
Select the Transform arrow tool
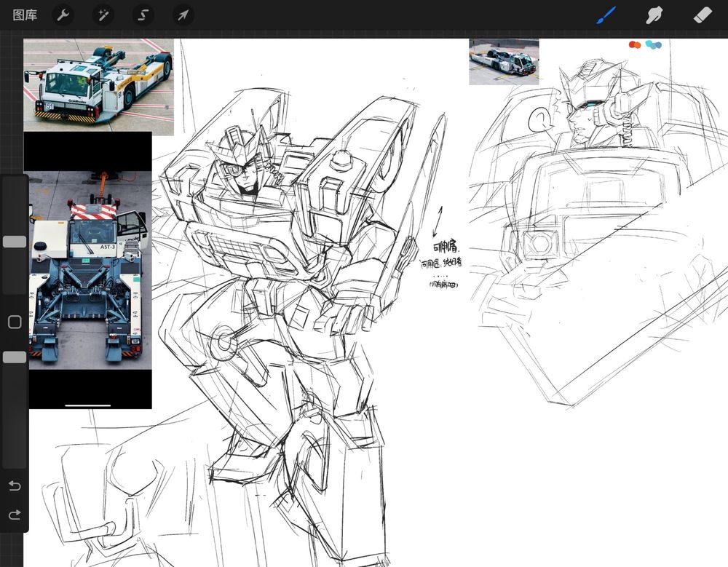pos(183,15)
